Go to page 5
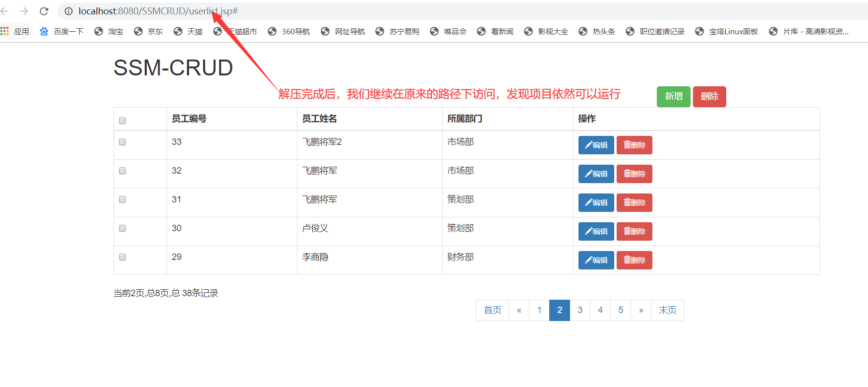868x387 pixels. click(x=621, y=310)
